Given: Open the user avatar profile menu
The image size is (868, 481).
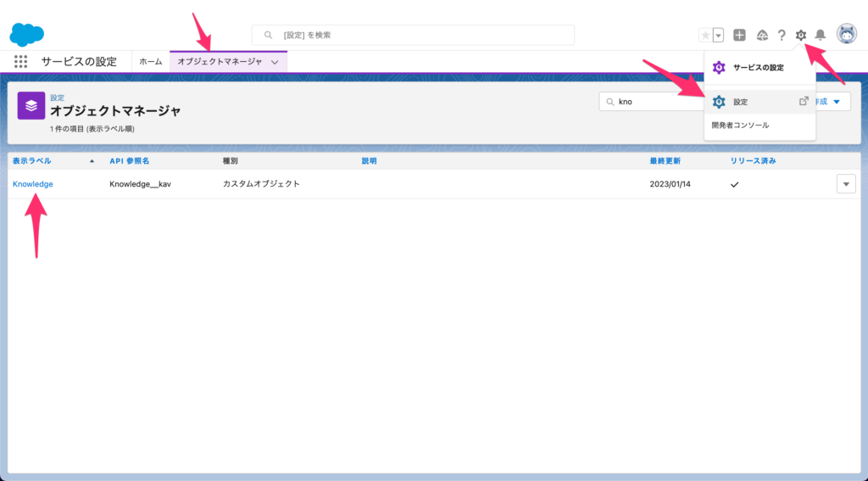Looking at the screenshot, I should 846,34.
